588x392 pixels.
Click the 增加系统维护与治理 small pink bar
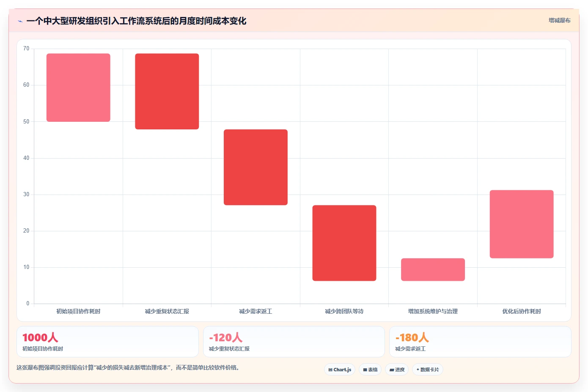433,270
